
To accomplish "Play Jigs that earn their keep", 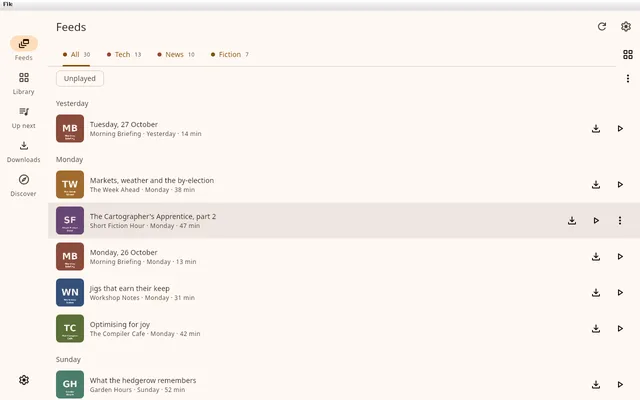I will (x=620, y=292).
